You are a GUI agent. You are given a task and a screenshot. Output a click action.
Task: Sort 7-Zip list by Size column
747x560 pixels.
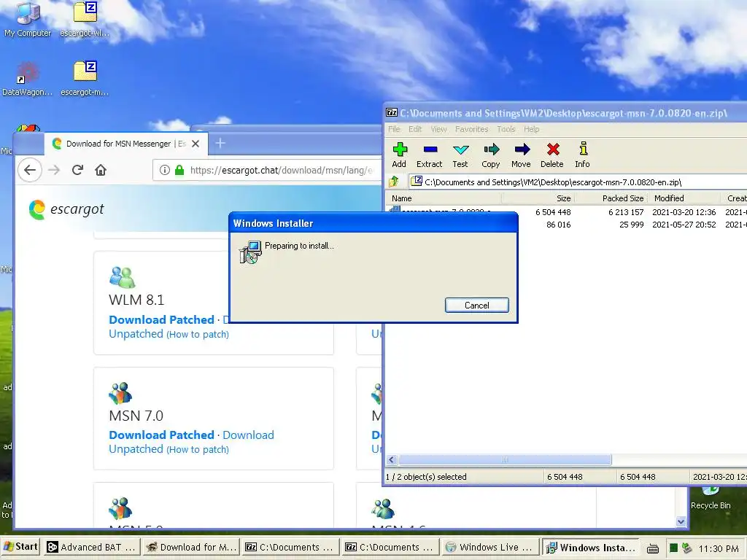click(x=538, y=198)
